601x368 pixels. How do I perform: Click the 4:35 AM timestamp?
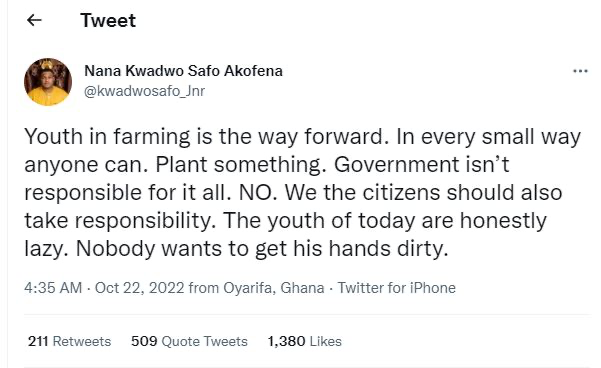(53, 288)
